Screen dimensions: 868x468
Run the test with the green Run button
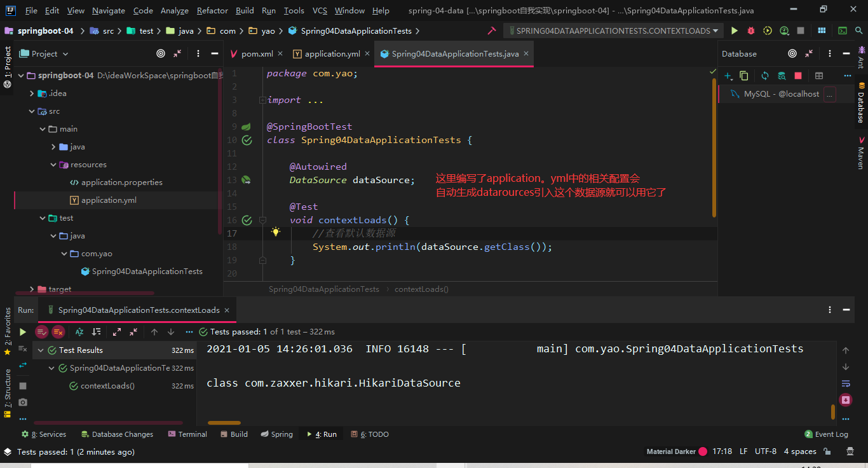pos(735,31)
